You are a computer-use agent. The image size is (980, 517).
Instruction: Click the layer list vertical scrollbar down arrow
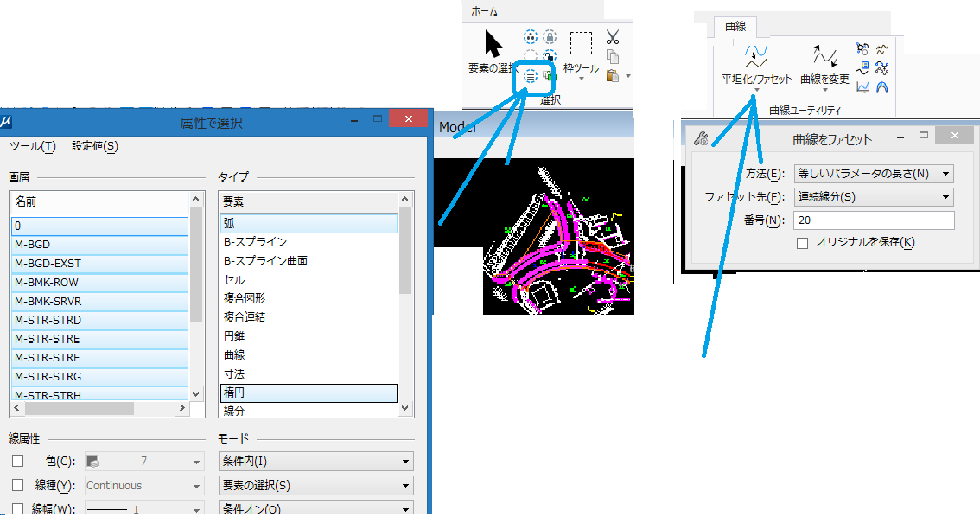point(195,394)
